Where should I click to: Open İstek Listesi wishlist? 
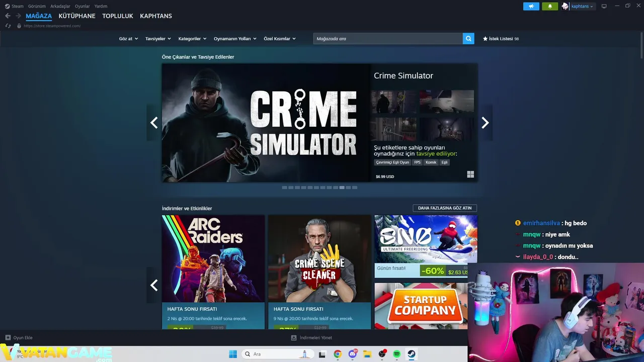pyautogui.click(x=501, y=39)
